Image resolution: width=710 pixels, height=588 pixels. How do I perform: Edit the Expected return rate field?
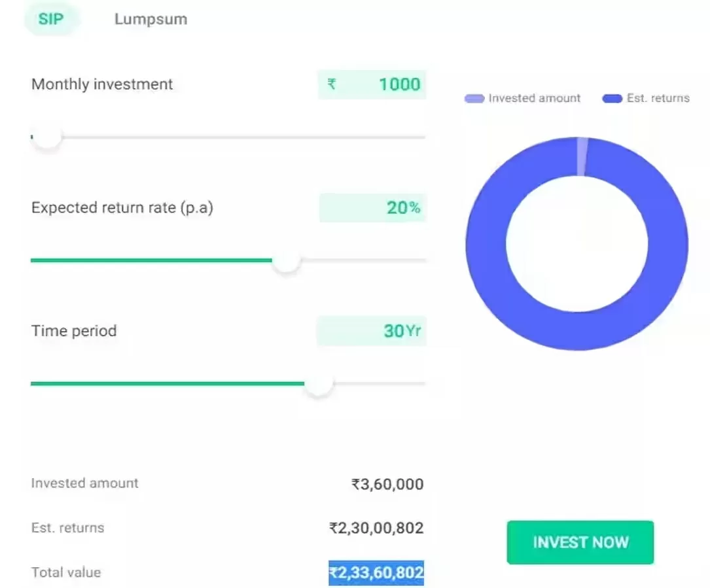372,208
